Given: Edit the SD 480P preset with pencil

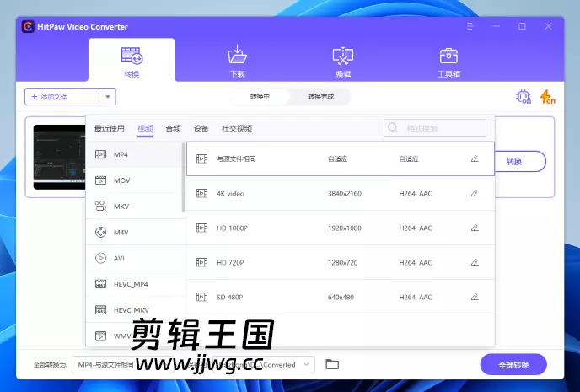Looking at the screenshot, I should 475,297.
